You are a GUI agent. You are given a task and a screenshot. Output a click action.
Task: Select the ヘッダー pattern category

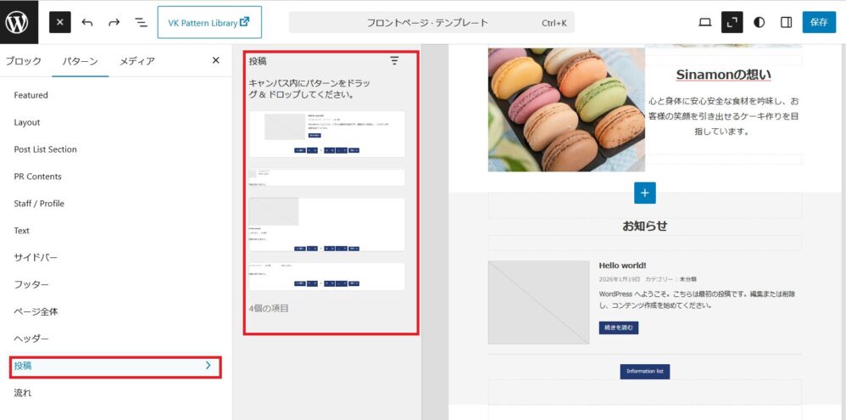(x=31, y=339)
